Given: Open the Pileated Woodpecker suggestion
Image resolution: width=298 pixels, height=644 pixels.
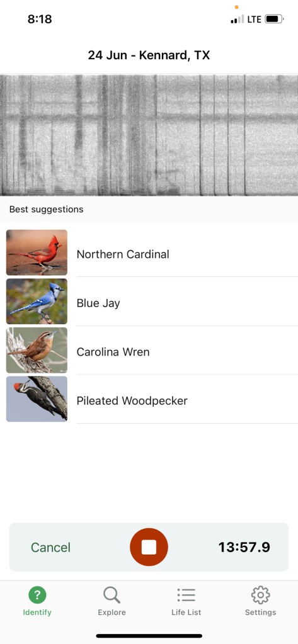Looking at the screenshot, I should [149, 399].
